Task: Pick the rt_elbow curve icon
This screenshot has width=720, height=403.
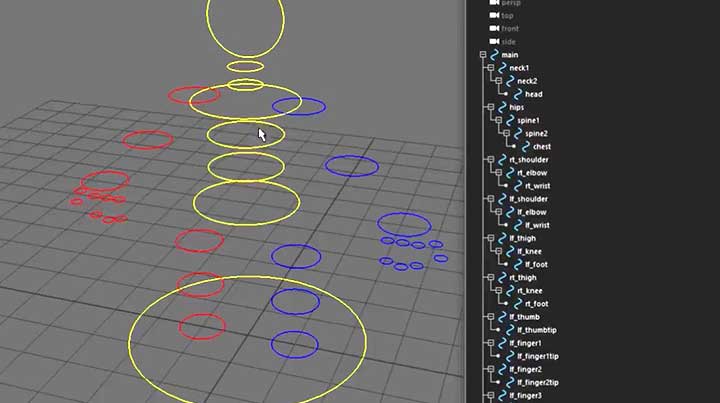Action: 510,173
